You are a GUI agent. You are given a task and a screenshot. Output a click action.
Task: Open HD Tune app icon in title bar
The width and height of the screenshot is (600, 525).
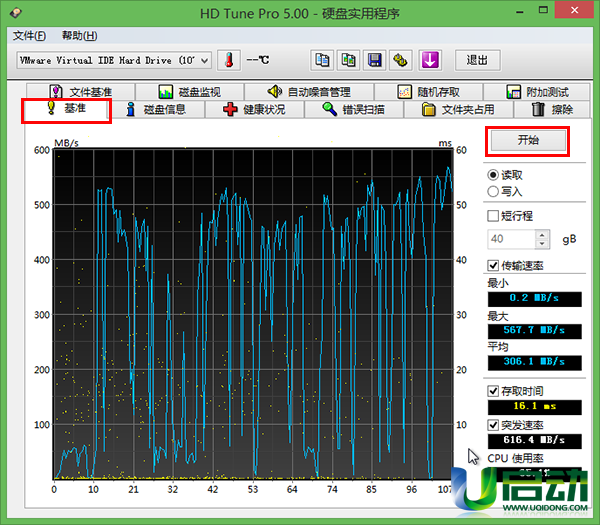tap(16, 13)
